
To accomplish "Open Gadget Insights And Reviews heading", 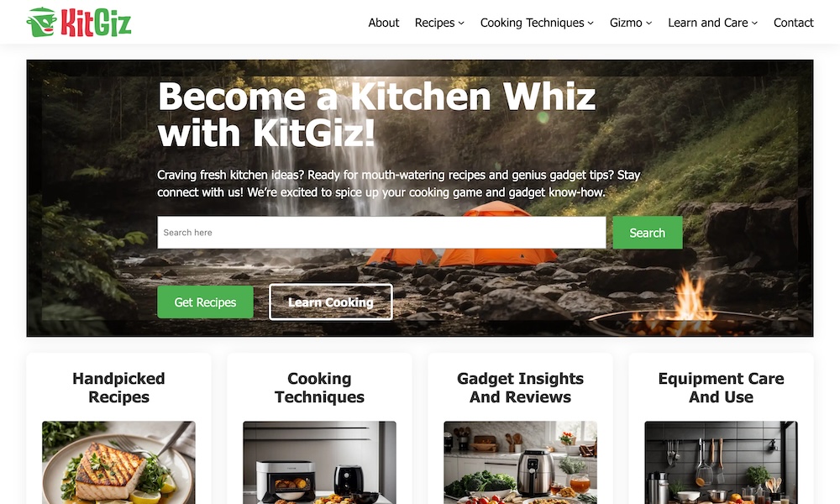I will click(520, 388).
